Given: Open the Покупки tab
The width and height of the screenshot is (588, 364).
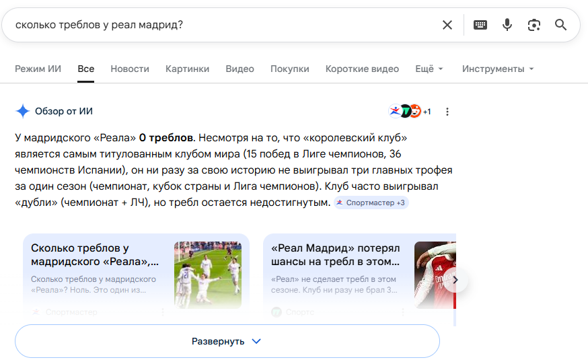Looking at the screenshot, I should [x=290, y=69].
